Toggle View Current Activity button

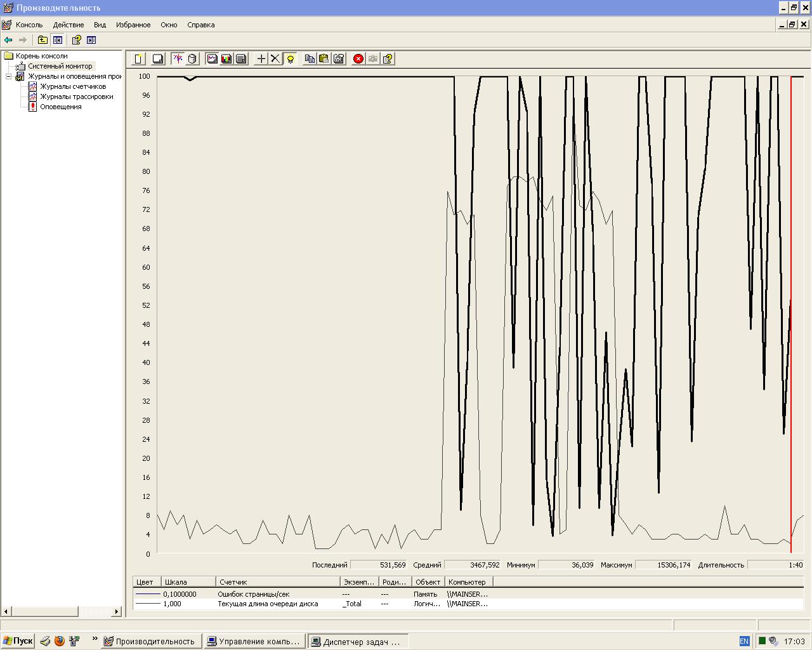click(x=178, y=59)
